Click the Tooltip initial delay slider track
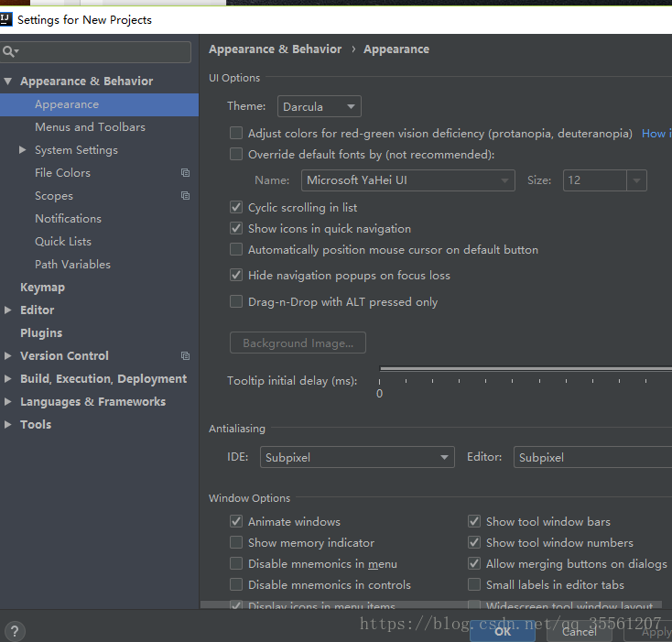Screen dimensions: 672x642 [526, 368]
